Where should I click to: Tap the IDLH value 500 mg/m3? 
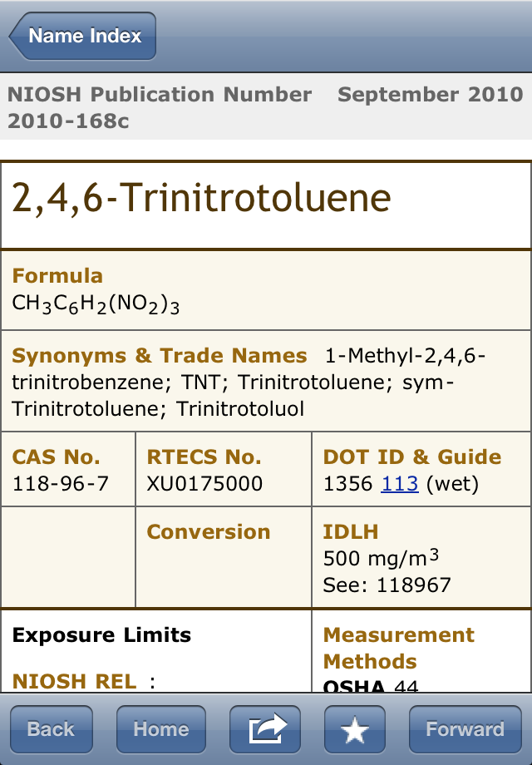coord(381,558)
